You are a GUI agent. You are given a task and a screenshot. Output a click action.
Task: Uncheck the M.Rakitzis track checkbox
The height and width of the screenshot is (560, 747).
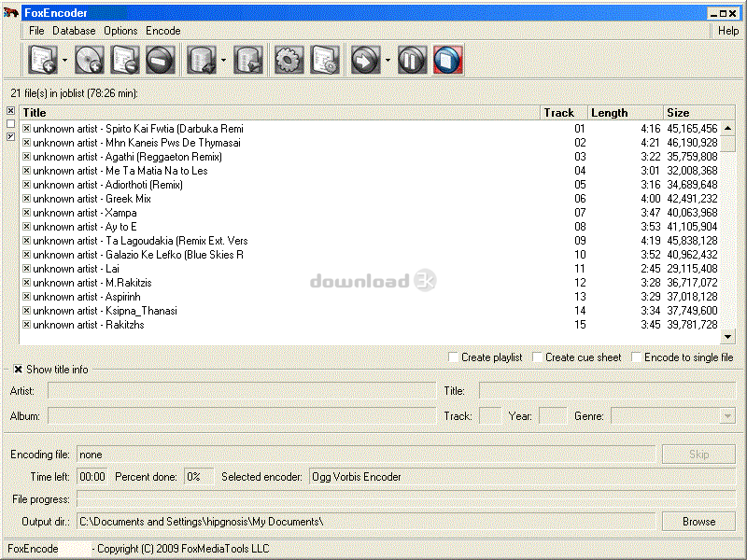[x=27, y=283]
